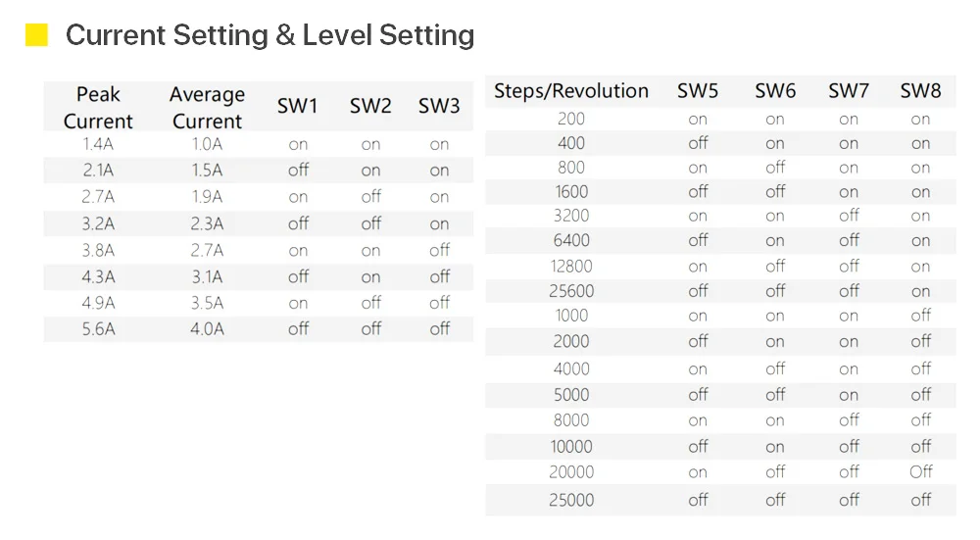Click the 1.4A peak current value

pos(98,144)
